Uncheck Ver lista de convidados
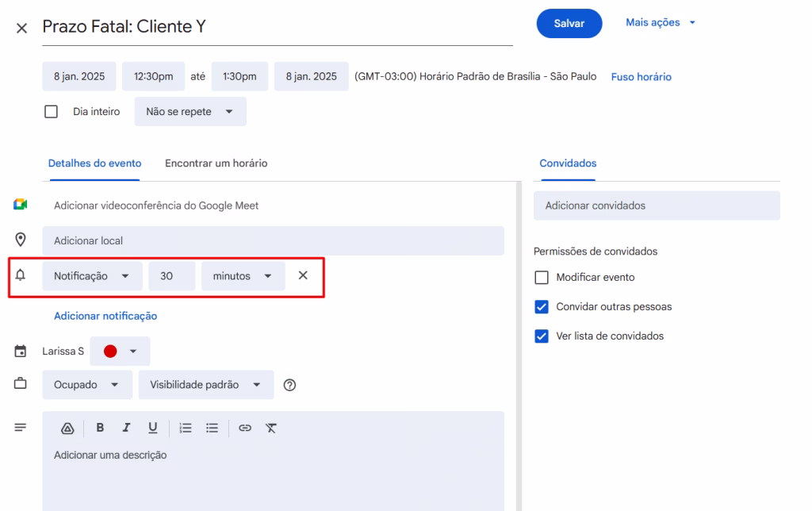The image size is (812, 511). pyautogui.click(x=541, y=336)
